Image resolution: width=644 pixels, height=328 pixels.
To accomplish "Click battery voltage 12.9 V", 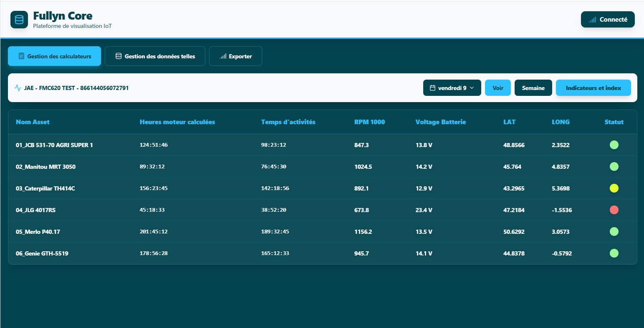I will click(424, 188).
